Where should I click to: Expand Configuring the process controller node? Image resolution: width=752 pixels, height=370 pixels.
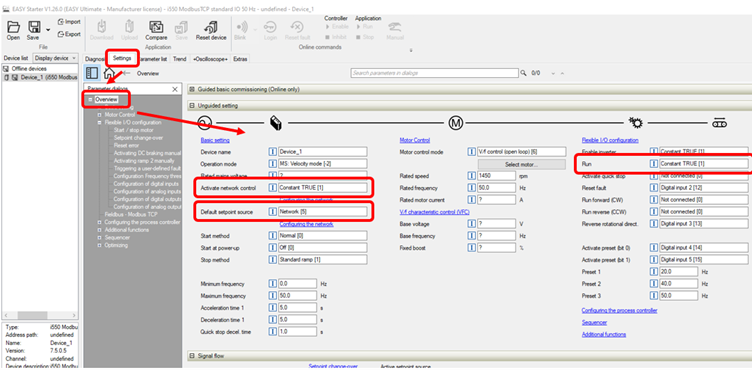[x=99, y=222]
